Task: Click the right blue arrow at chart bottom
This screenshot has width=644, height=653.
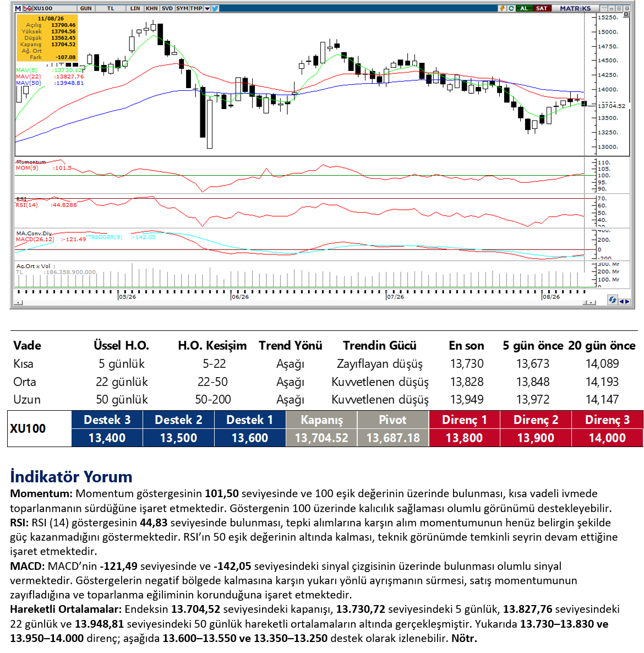Action: pos(627,302)
